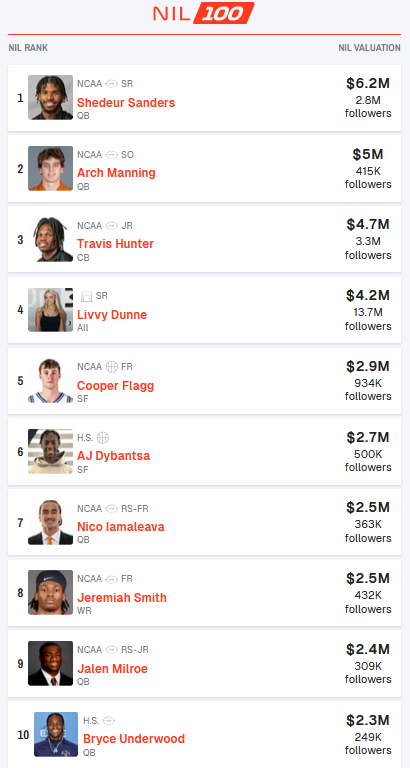
Task: Open Jalen Milroe name link
Action: pos(112,669)
